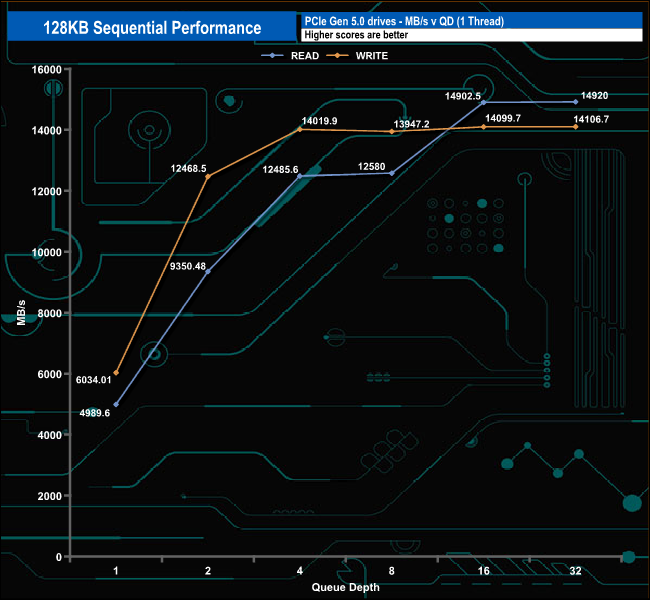Select the 6034.01 write data label
The width and height of the screenshot is (650, 600).
[94, 380]
